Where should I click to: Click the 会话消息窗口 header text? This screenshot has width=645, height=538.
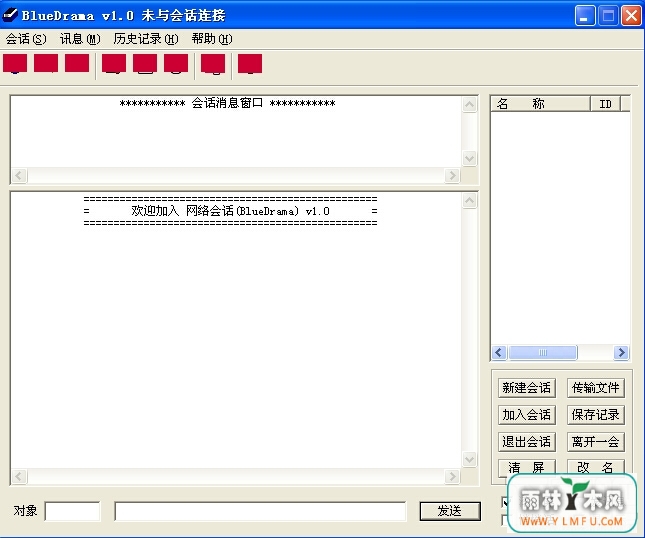tap(227, 103)
